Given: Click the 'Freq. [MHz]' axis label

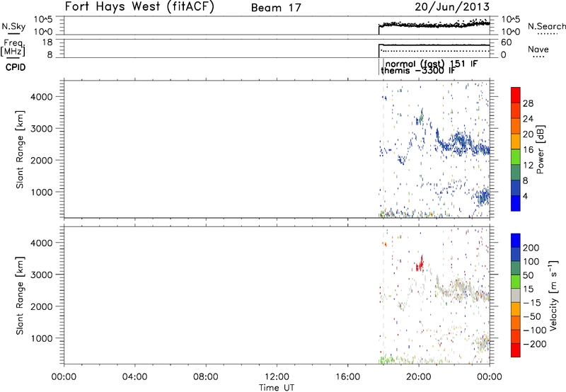Looking at the screenshot, I should (x=13, y=47).
